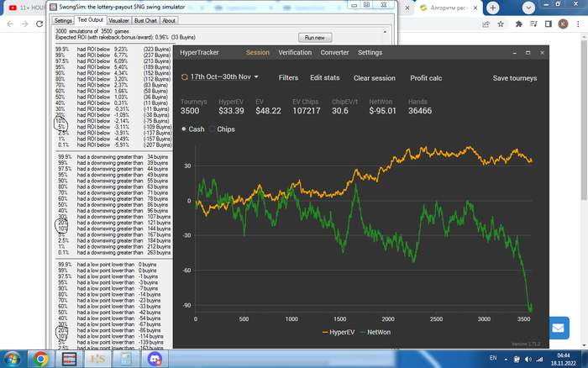The height and width of the screenshot is (368, 588).
Task: Click Save tourneys
Action: point(514,78)
